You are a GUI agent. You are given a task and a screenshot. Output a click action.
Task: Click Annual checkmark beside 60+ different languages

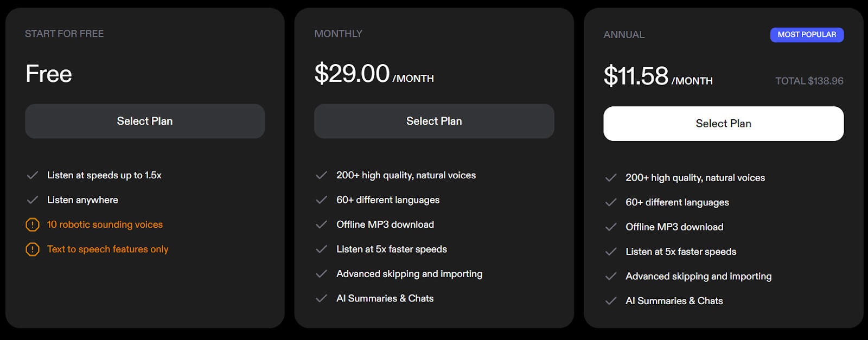pyautogui.click(x=611, y=202)
